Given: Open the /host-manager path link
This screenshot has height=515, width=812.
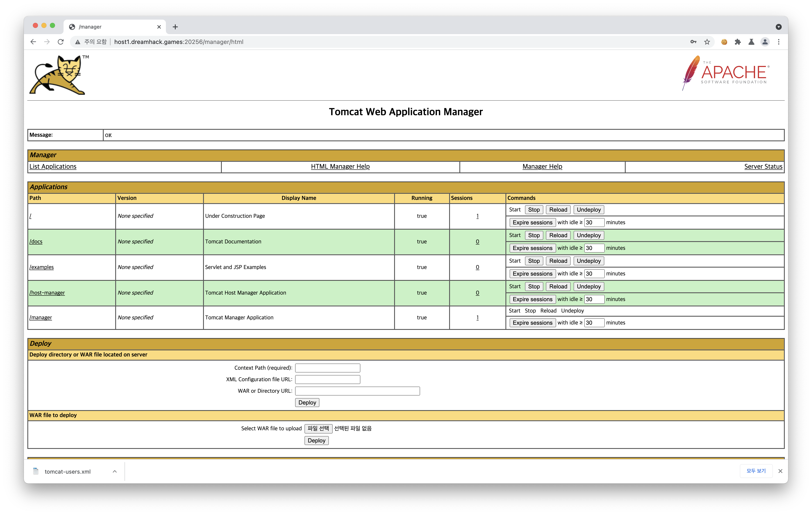Looking at the screenshot, I should 47,293.
